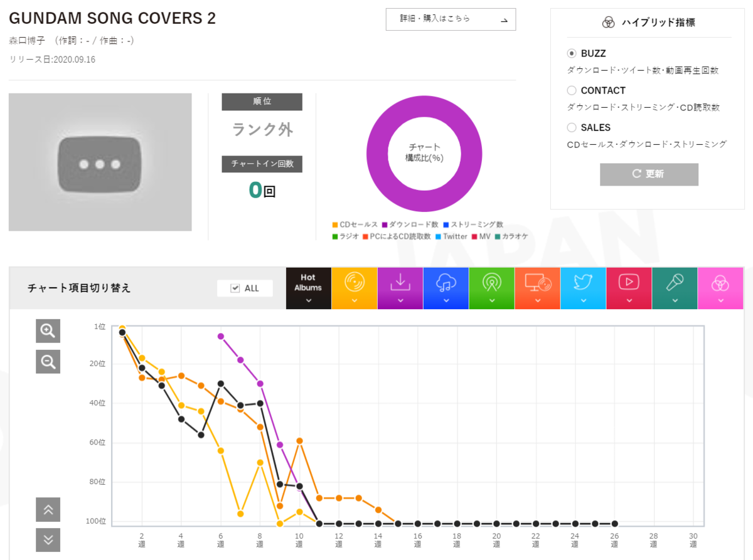Toggle the orange PC CD lookup chart icon
This screenshot has width=753, height=560.
(x=538, y=283)
